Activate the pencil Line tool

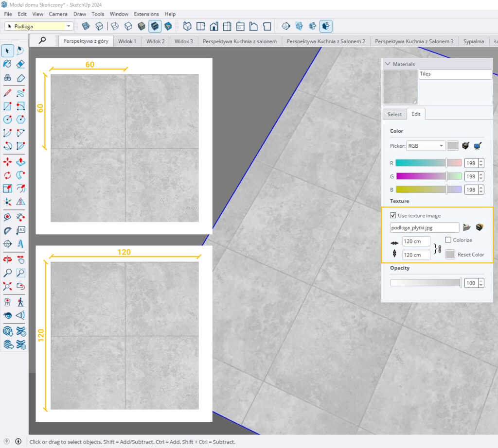(7, 92)
